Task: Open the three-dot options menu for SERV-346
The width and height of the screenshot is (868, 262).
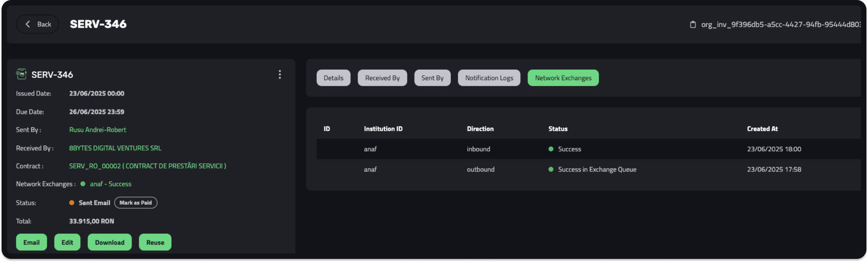Action: click(280, 74)
